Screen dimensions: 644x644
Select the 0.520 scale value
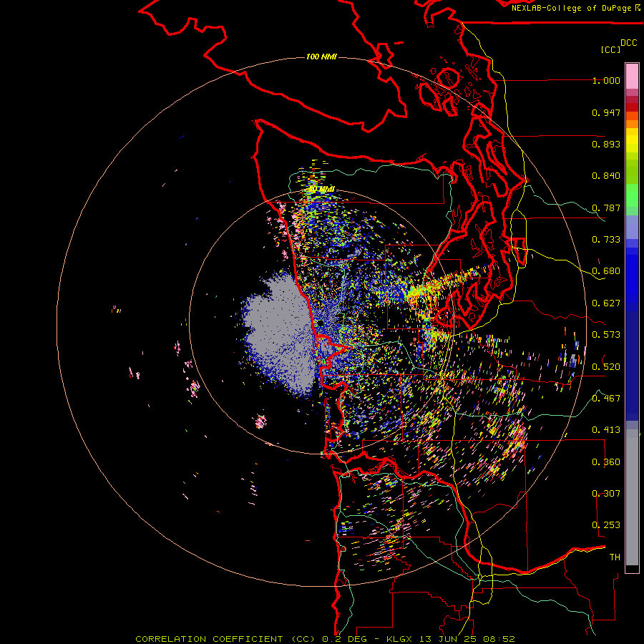[606, 367]
